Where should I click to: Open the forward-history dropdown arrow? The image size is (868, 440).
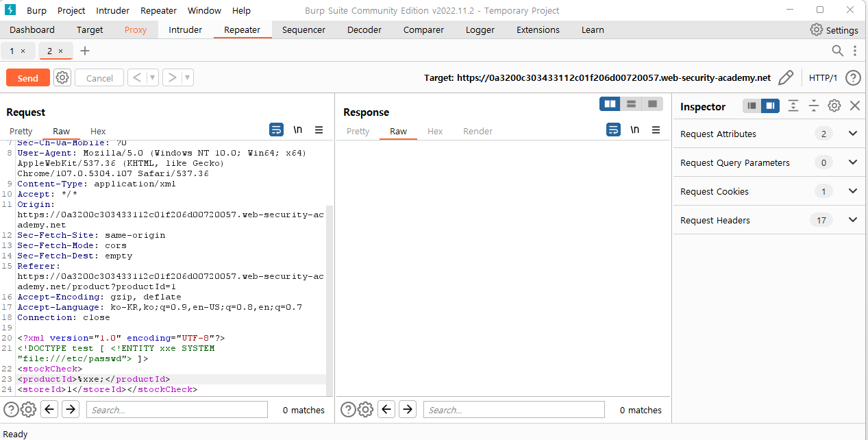pyautogui.click(x=187, y=77)
